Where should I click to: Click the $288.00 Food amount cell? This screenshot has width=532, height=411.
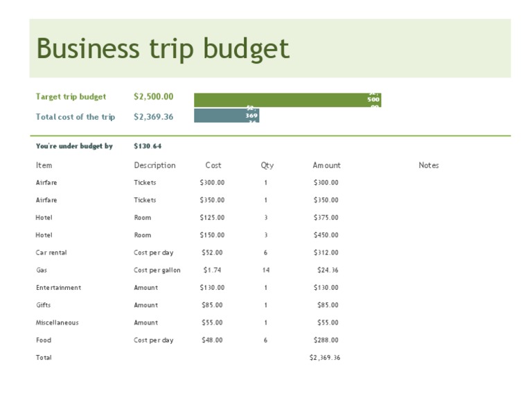click(x=326, y=340)
